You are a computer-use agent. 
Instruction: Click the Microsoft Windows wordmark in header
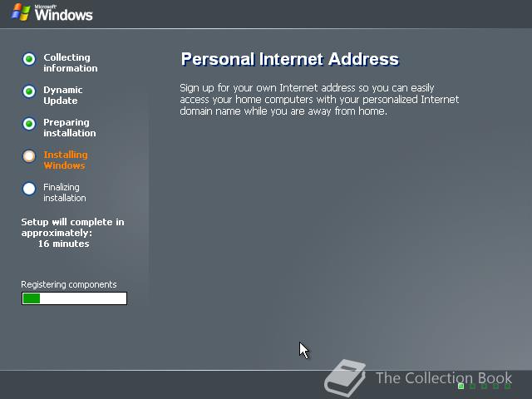pyautogui.click(x=63, y=13)
